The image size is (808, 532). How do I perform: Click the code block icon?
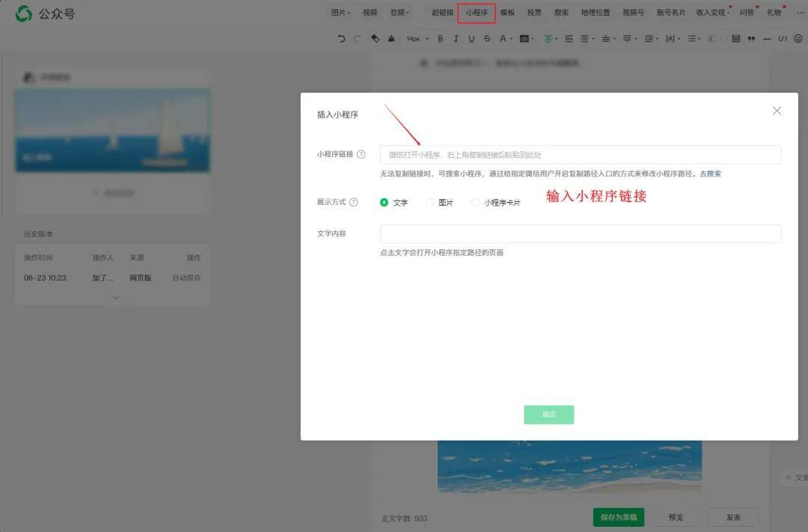783,39
